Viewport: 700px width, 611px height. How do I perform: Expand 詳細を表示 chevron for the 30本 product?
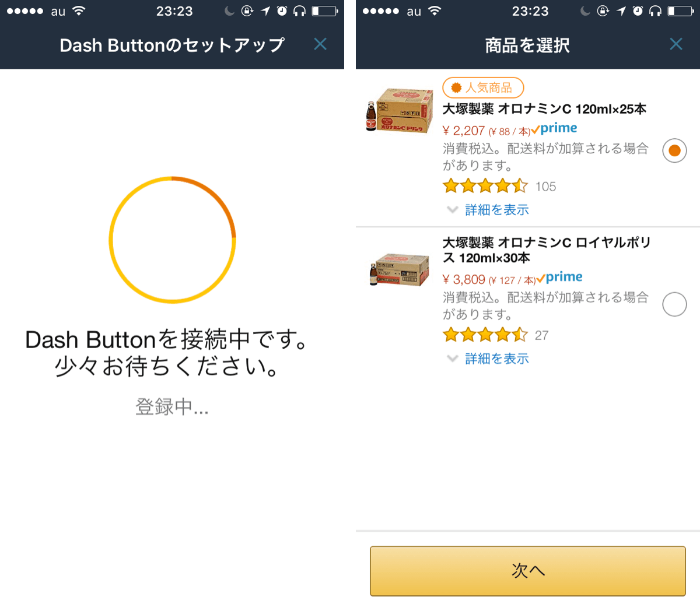pyautogui.click(x=452, y=359)
